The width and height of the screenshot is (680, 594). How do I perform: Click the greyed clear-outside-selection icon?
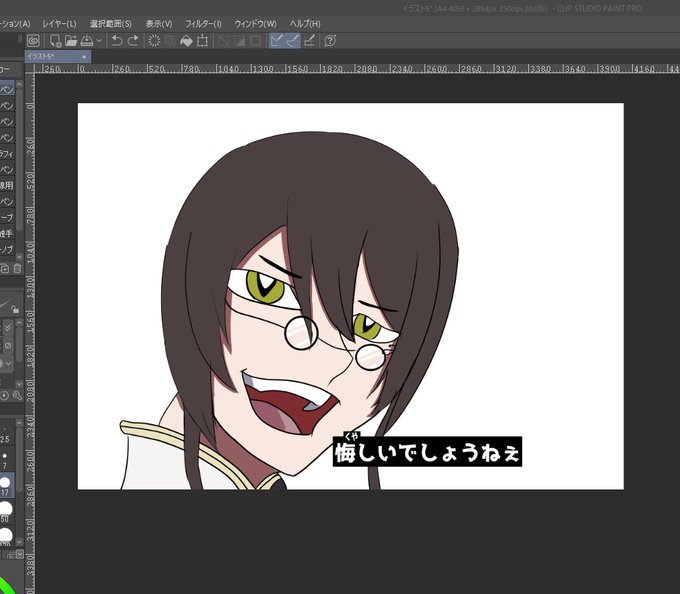pyautogui.click(x=170, y=41)
